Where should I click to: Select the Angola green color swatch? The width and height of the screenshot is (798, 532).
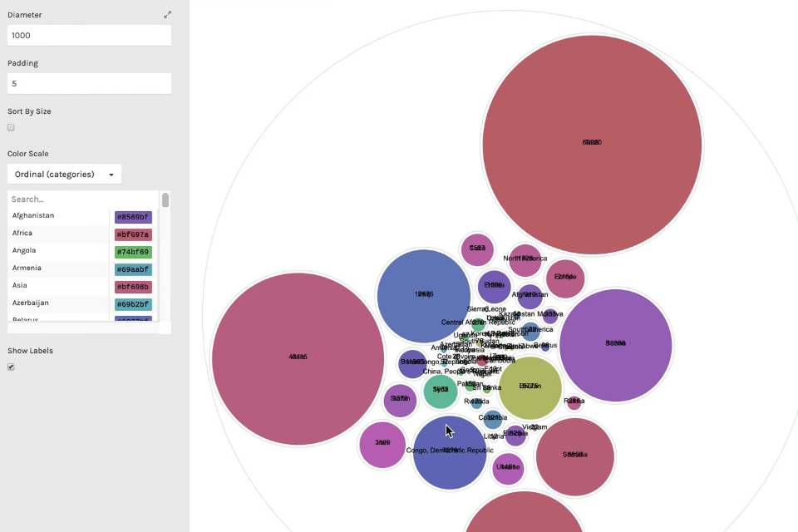133,251
